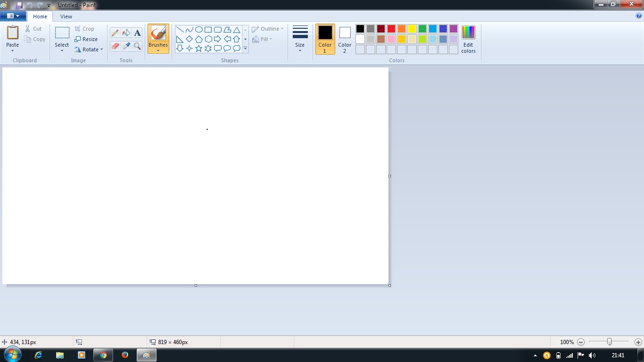Click the Resize button
The height and width of the screenshot is (362, 644).
86,39
